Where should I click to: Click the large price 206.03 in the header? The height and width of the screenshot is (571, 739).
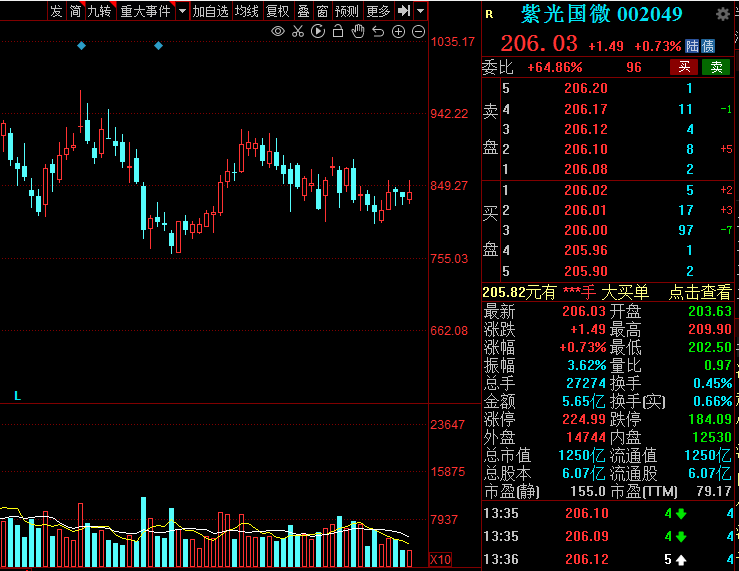539,44
